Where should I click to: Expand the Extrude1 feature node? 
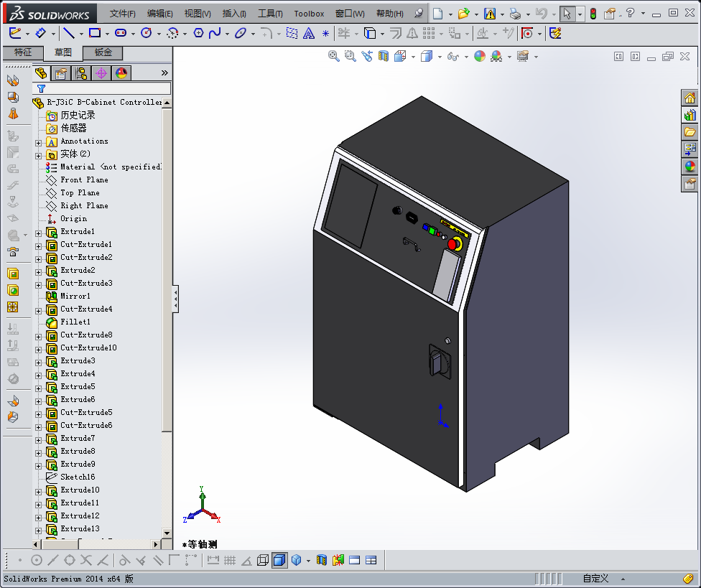click(x=39, y=233)
